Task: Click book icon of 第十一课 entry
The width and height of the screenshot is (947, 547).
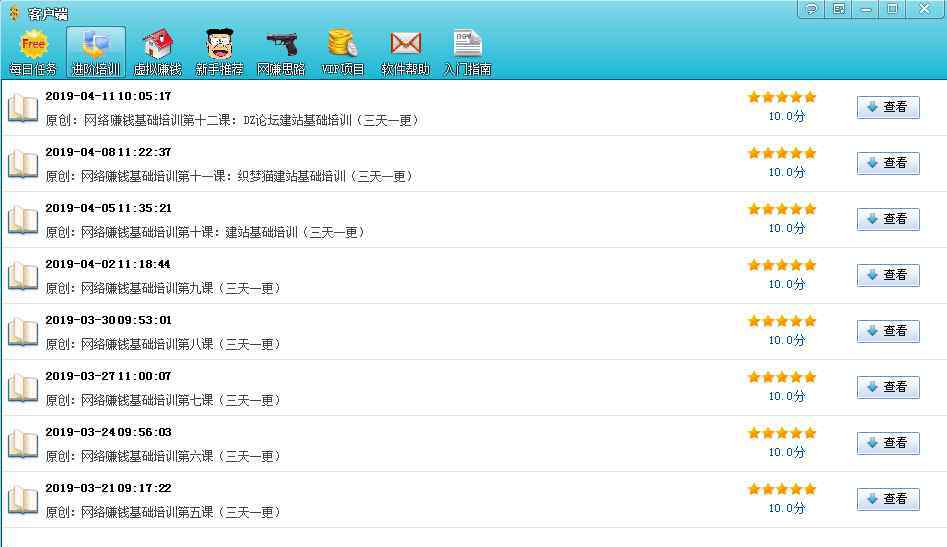Action: pos(23,164)
